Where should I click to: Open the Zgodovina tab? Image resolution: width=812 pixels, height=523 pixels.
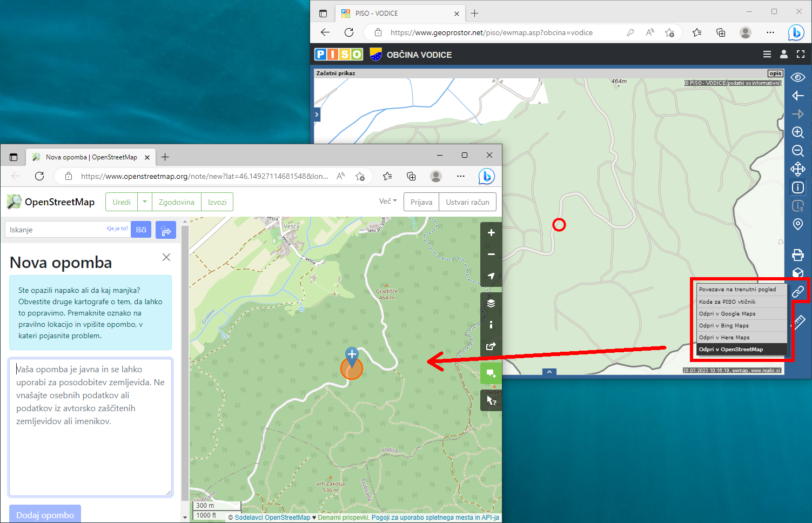(x=177, y=202)
